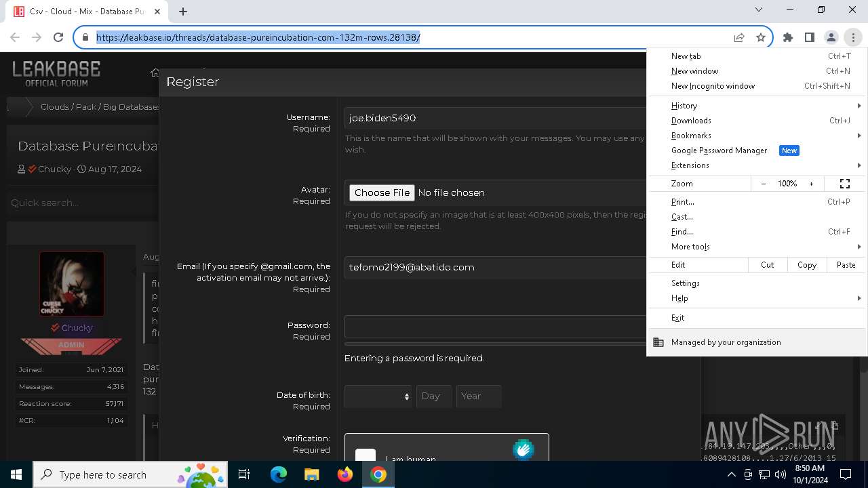Launch Microsoft Edge from taskbar
Viewport: 868px width, 488px height.
point(279,474)
